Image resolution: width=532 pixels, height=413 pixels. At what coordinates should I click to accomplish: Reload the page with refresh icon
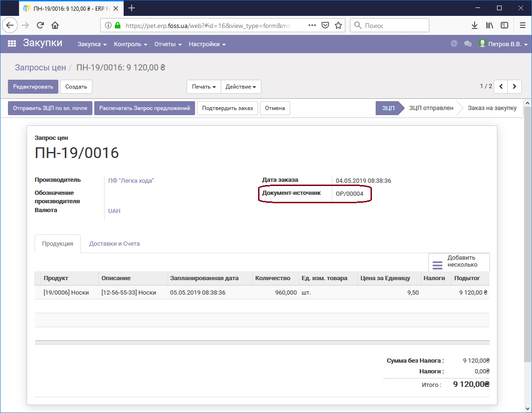coord(40,25)
